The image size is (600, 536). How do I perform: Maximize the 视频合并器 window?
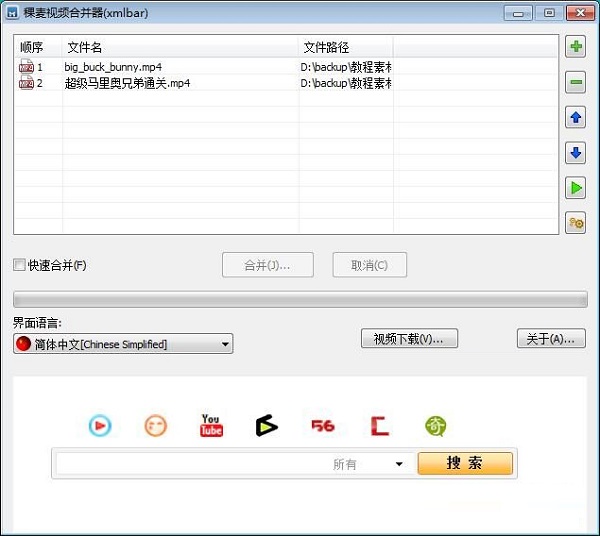[549, 13]
